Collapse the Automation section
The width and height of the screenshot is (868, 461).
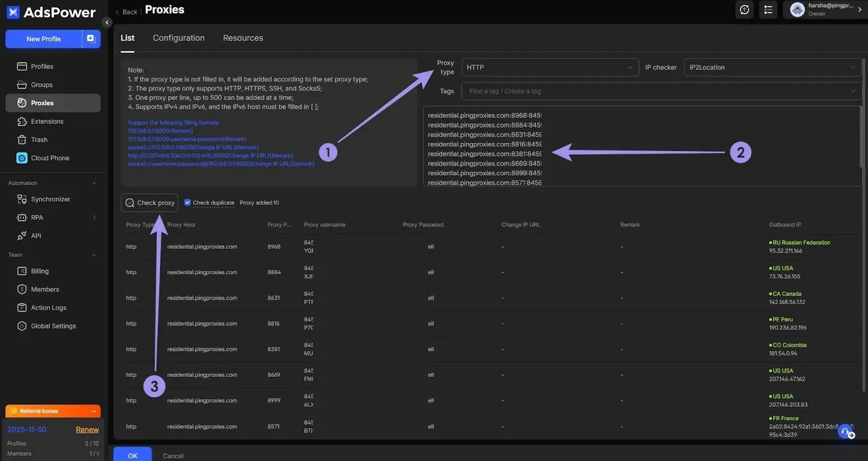click(94, 183)
